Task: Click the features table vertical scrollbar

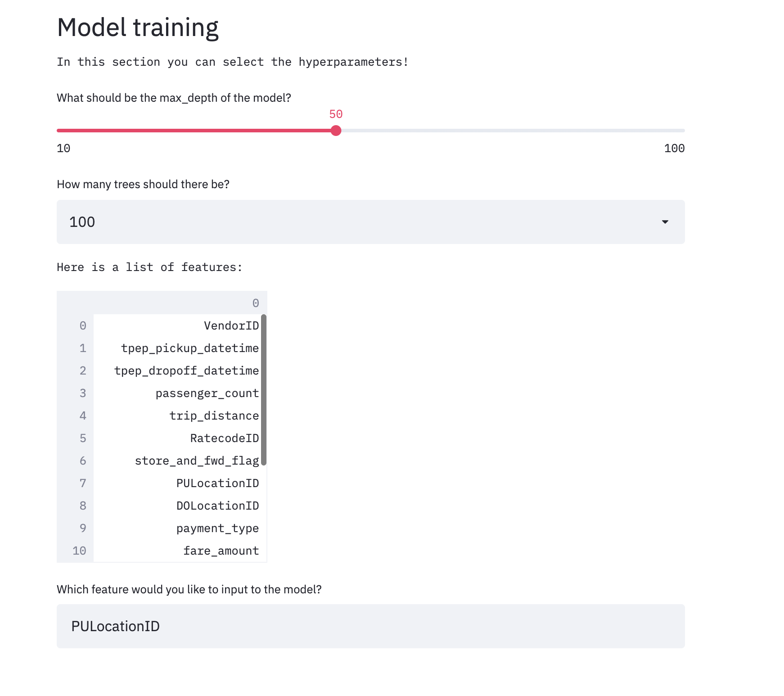Action: point(264,389)
